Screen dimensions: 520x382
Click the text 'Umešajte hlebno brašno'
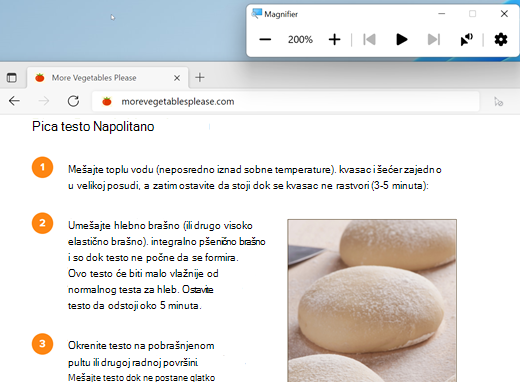[124, 226]
